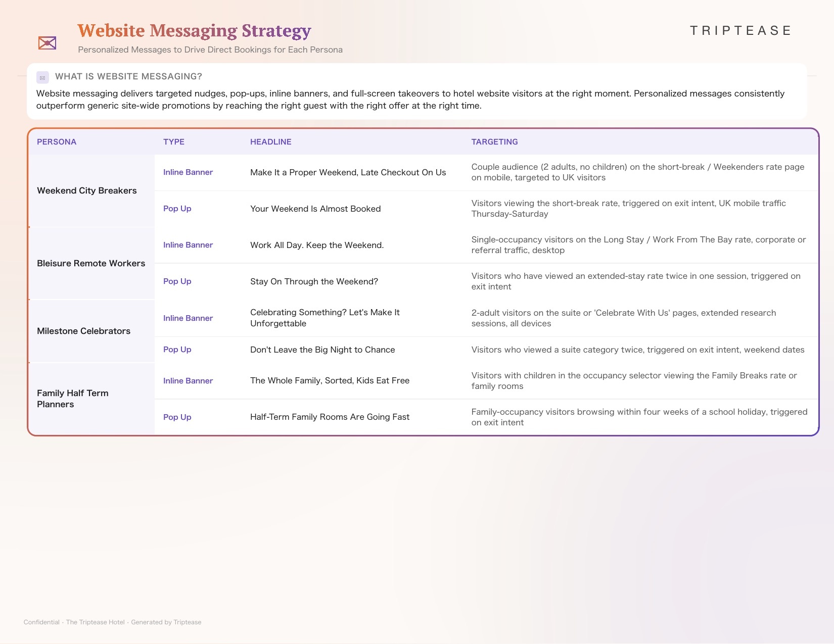Click the TRIPTEASE logo text
Screen dimensions: 834x644
740,31
